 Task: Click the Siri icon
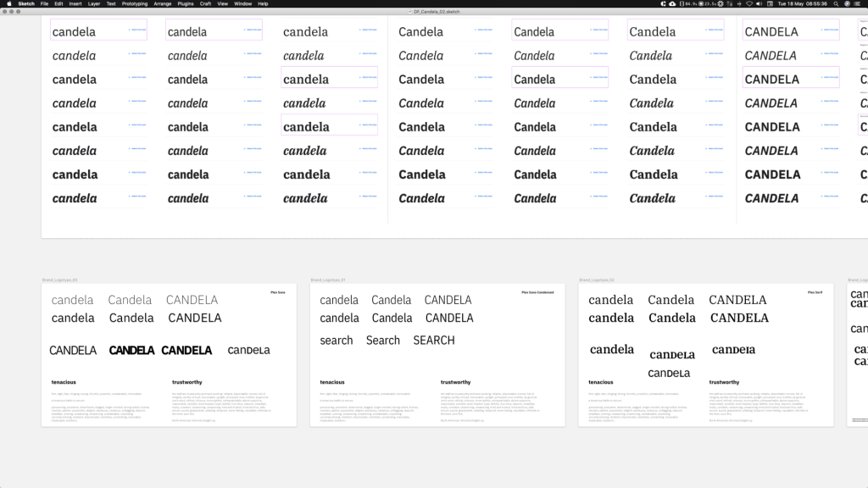(847, 3)
